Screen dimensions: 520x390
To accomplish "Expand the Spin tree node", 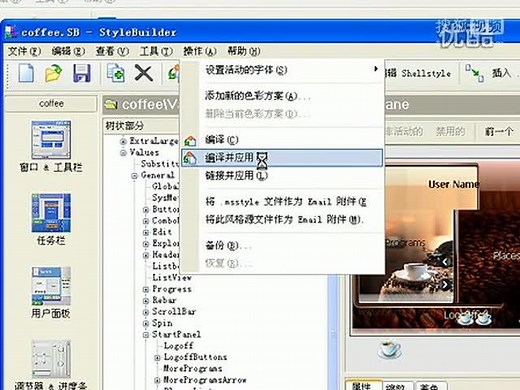I will [146, 324].
